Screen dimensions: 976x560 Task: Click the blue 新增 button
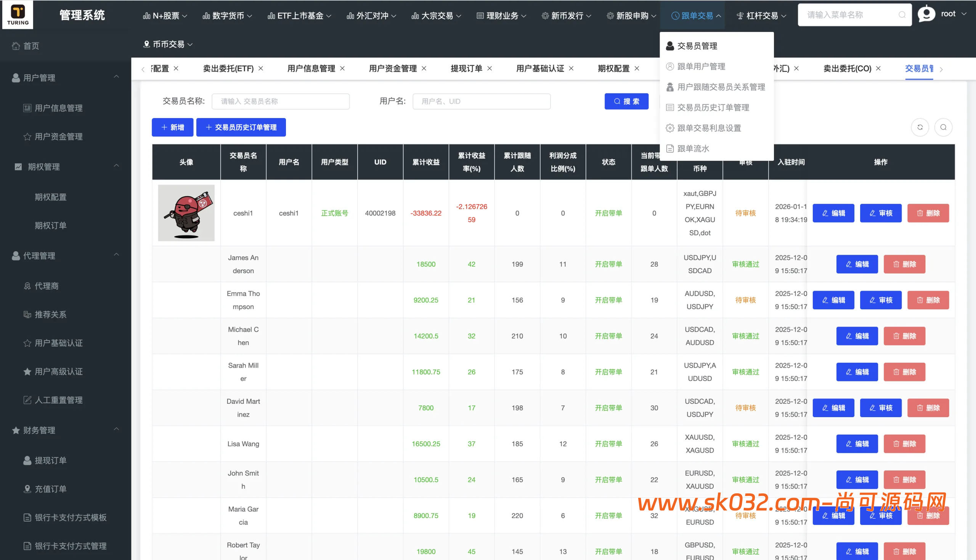click(x=172, y=127)
